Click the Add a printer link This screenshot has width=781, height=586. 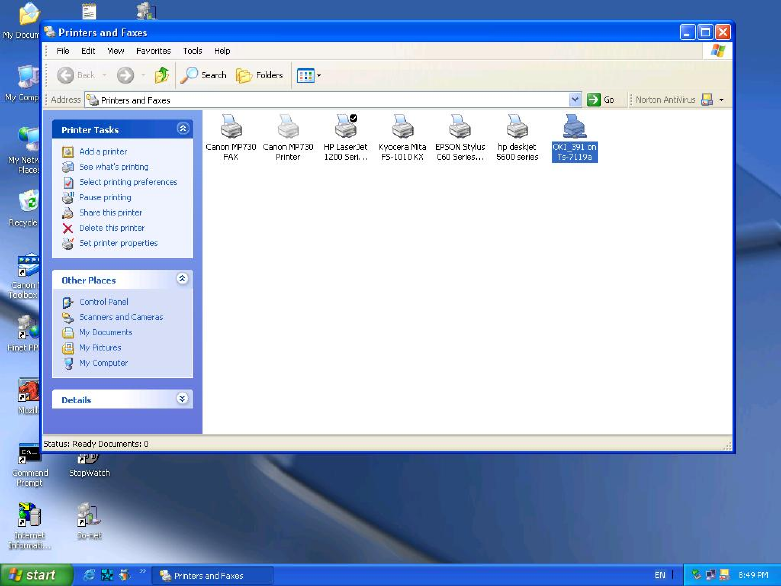tap(103, 151)
